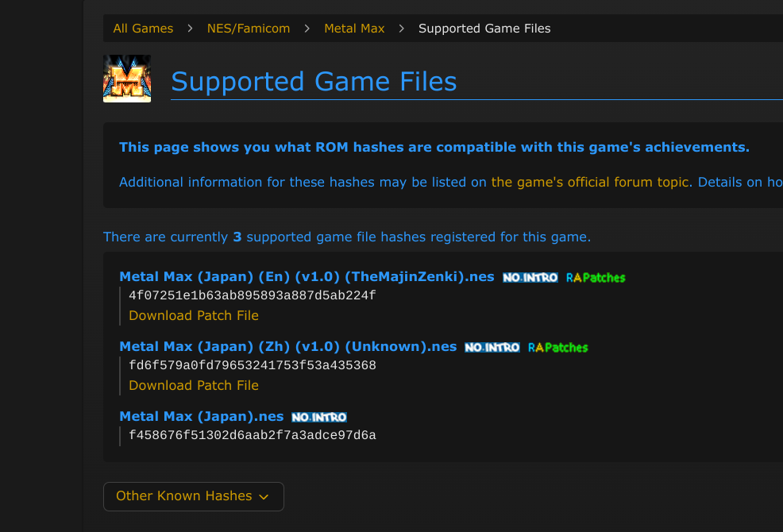
Task: Select hash fd6f579a0fd79653241753f53a435368
Action: (x=253, y=366)
